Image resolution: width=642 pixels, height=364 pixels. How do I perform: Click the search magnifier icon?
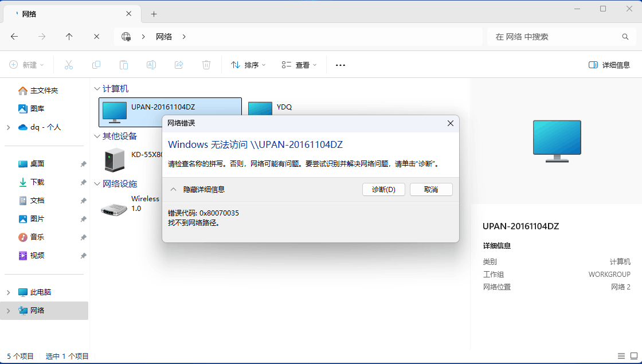(625, 37)
